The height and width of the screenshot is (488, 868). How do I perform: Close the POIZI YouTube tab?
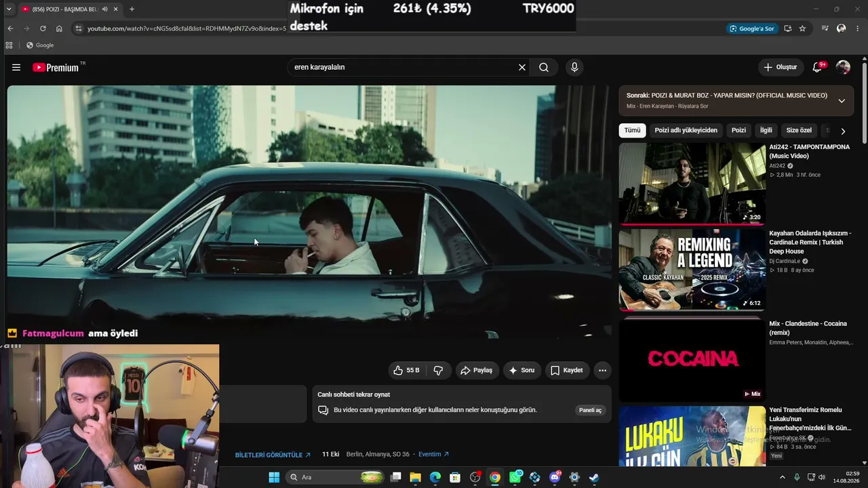coord(116,9)
